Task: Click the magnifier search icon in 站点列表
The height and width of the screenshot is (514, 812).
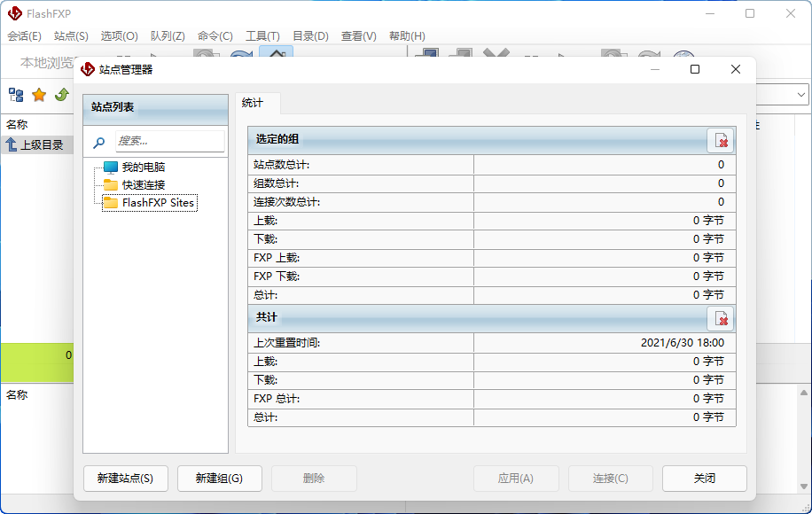Action: coord(99,142)
